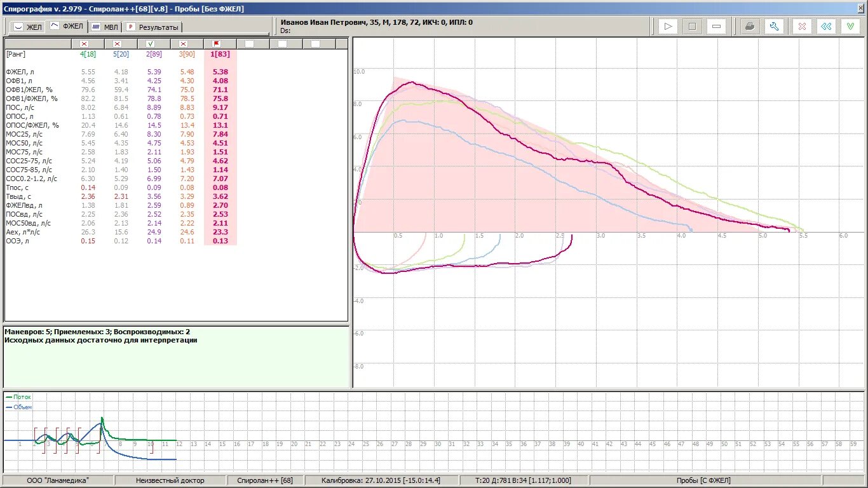Image resolution: width=868 pixels, height=488 pixels.
Task: Go back with the double-arrow button
Action: (x=825, y=27)
